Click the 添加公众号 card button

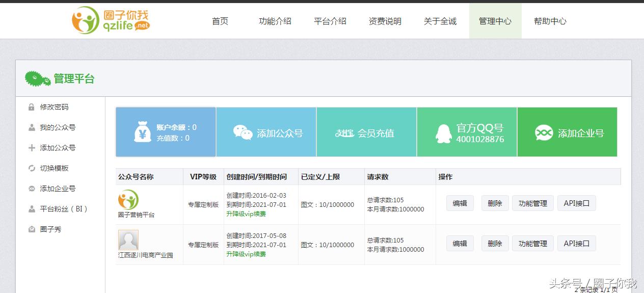pyautogui.click(x=266, y=132)
